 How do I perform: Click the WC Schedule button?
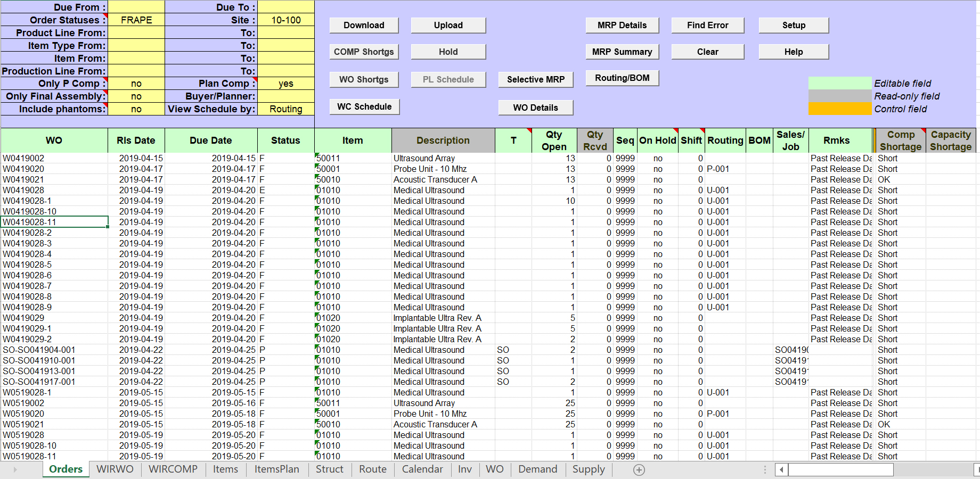pyautogui.click(x=364, y=106)
